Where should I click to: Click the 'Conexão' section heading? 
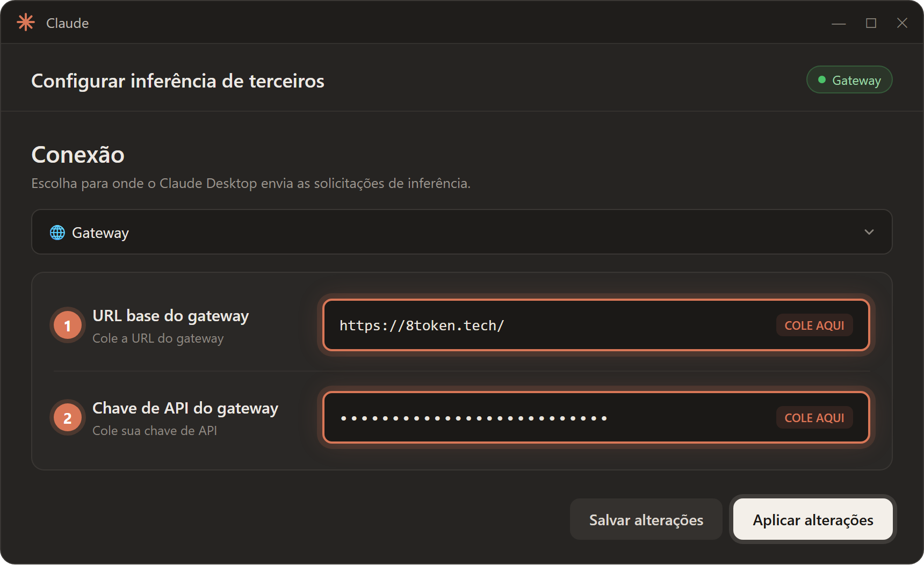click(78, 155)
